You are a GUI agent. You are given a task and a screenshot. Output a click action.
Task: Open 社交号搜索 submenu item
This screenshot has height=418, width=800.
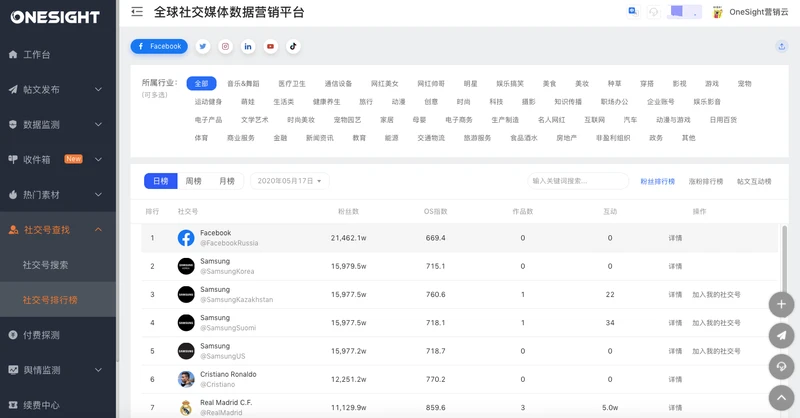[58, 265]
